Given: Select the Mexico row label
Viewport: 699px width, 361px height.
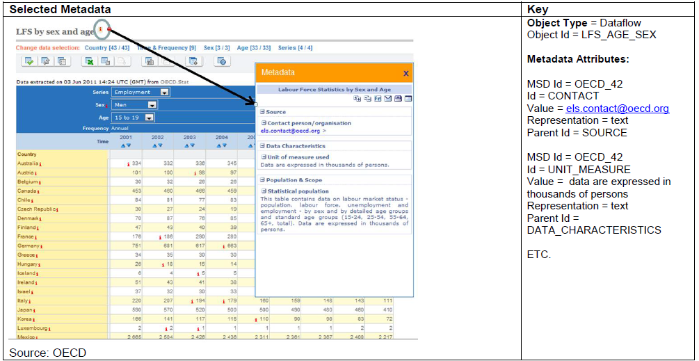Looking at the screenshot, I should coord(26,336).
